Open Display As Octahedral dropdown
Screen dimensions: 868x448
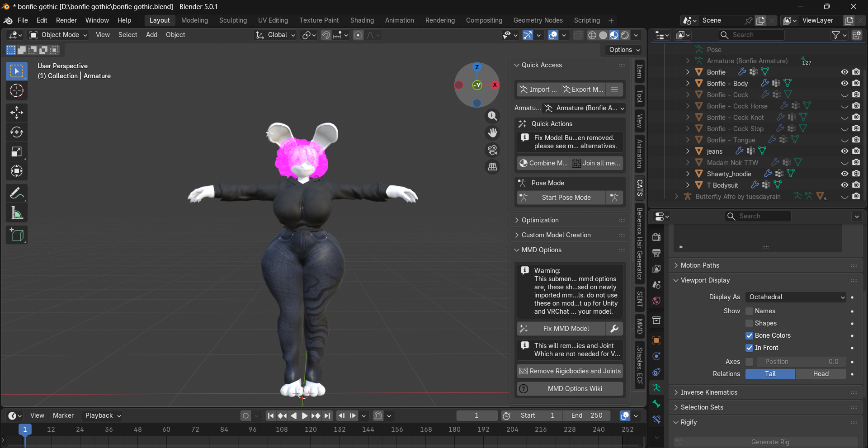click(796, 297)
